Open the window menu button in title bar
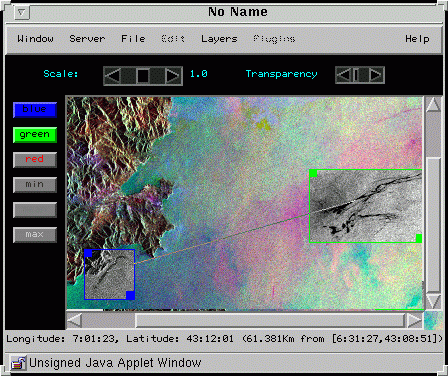This screenshot has height=376, width=448. pyautogui.click(x=22, y=13)
